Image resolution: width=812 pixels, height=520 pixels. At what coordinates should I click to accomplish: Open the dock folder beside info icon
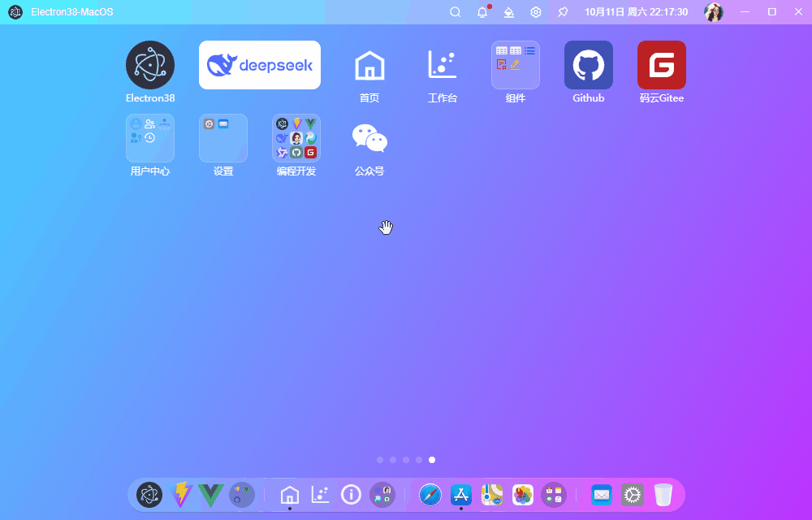(x=382, y=495)
